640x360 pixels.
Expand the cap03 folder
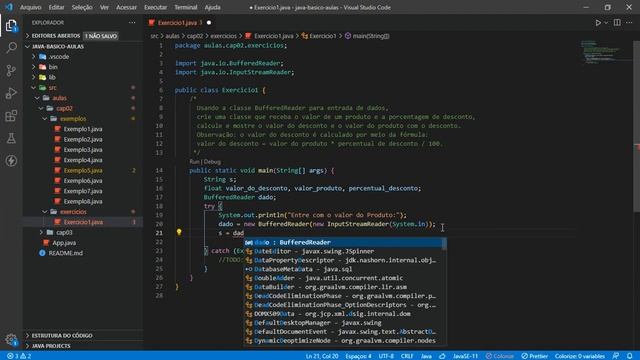coord(64,233)
